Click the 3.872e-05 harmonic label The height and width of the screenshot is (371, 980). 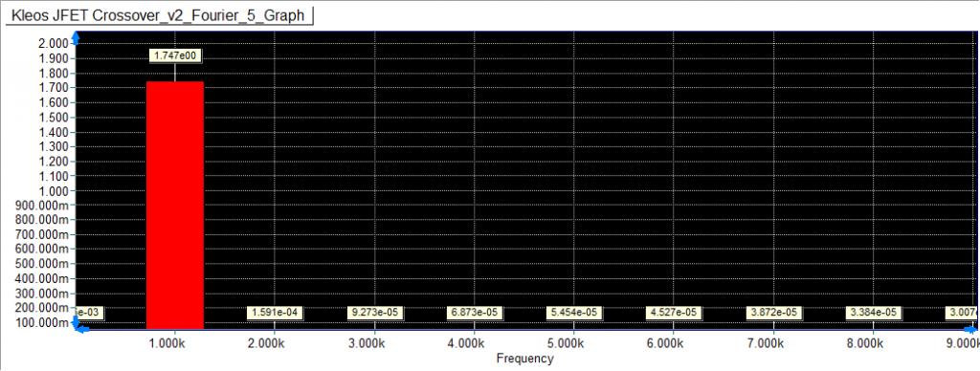(773, 312)
